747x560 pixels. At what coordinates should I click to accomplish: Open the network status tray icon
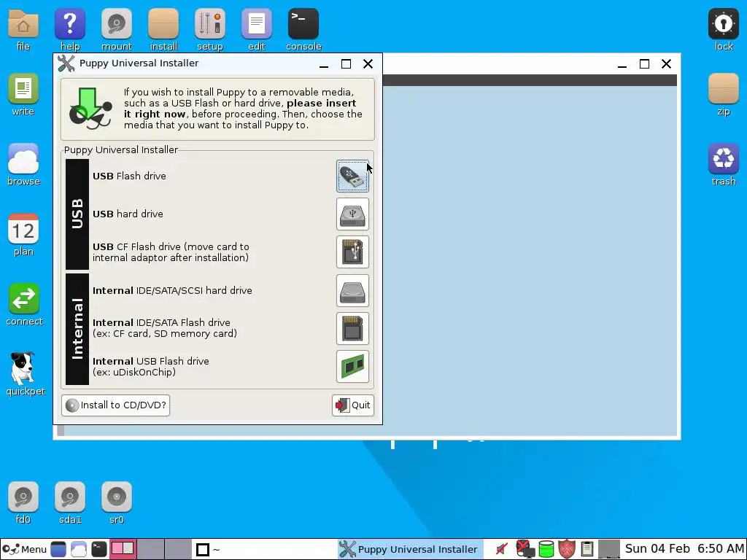click(x=525, y=549)
